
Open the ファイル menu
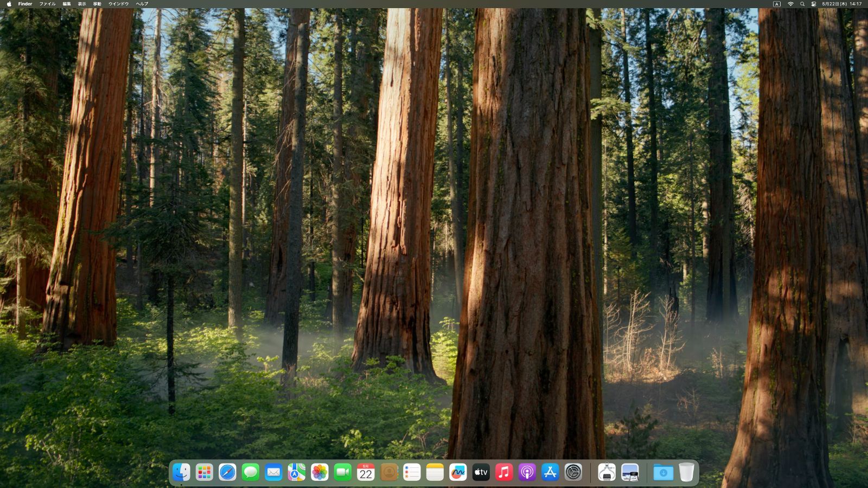tap(47, 4)
